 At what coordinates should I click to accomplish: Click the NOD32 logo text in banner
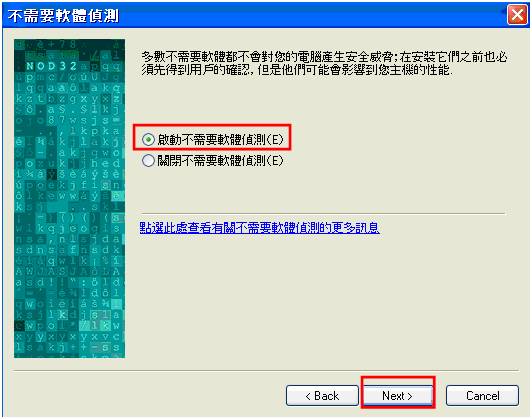[x=52, y=65]
